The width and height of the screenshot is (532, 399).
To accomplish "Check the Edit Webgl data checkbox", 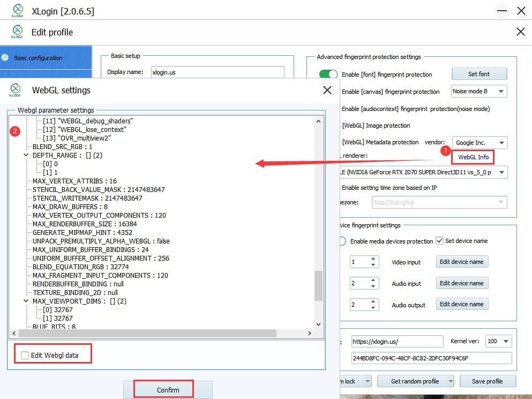I will pyautogui.click(x=25, y=355).
